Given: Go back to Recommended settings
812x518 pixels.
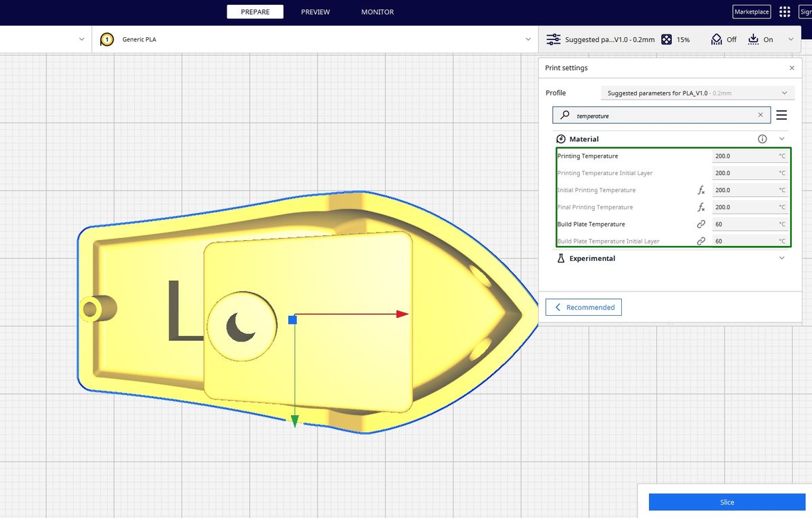Looking at the screenshot, I should click(x=583, y=307).
